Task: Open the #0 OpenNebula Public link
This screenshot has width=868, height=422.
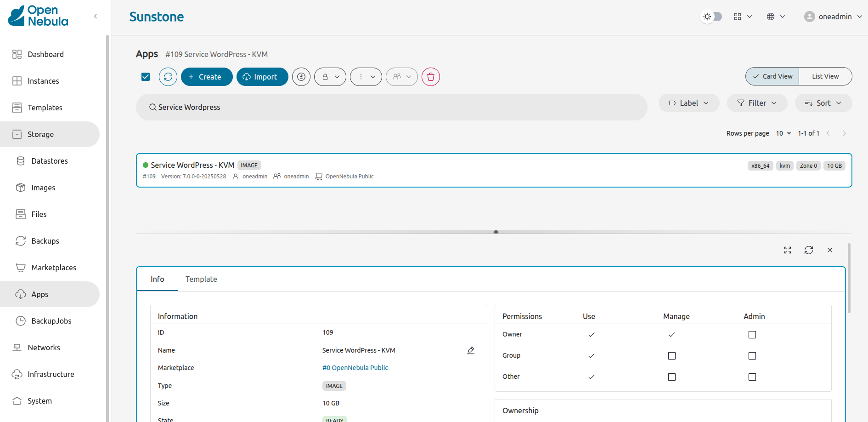Action: pyautogui.click(x=355, y=368)
